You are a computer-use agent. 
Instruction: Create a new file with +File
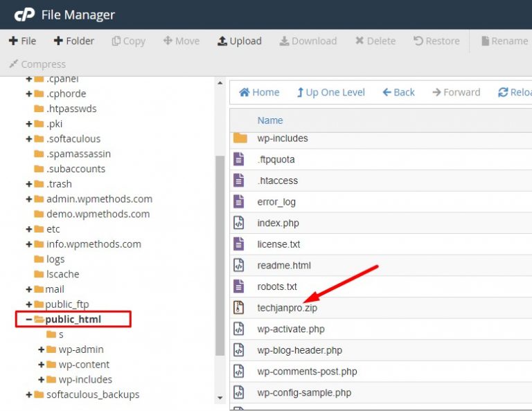tap(22, 41)
